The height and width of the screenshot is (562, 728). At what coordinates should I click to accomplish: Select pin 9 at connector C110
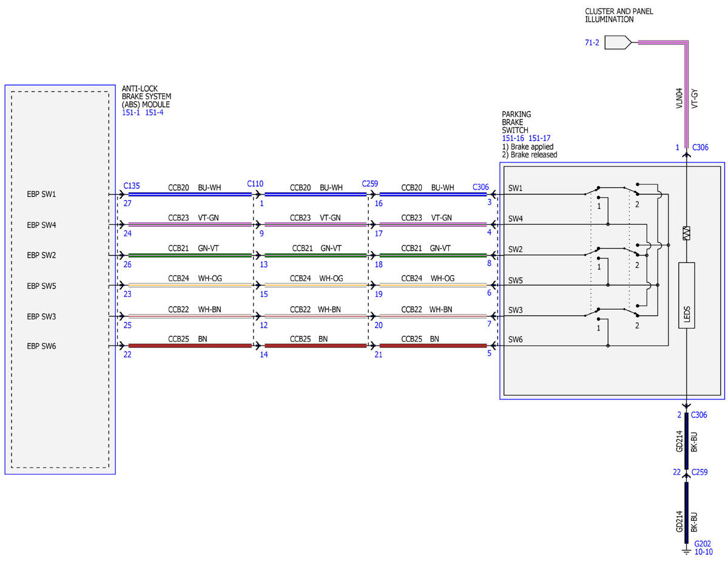coord(261,233)
